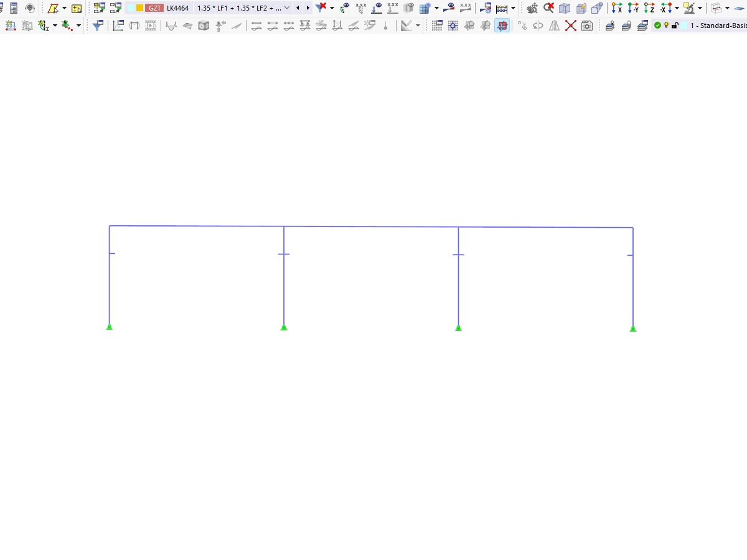Expand dropdown next to -X view icon
The image size is (747, 560).
677,8
